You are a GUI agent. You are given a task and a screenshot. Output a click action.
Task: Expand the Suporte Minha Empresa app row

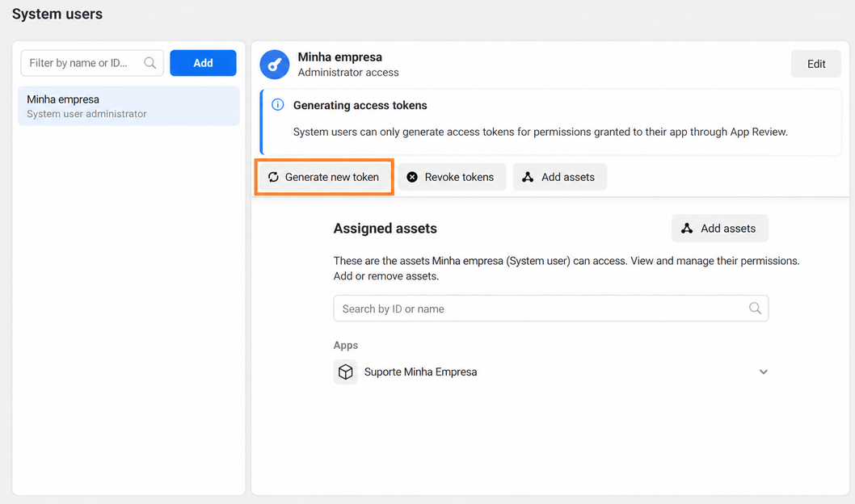pyautogui.click(x=764, y=372)
